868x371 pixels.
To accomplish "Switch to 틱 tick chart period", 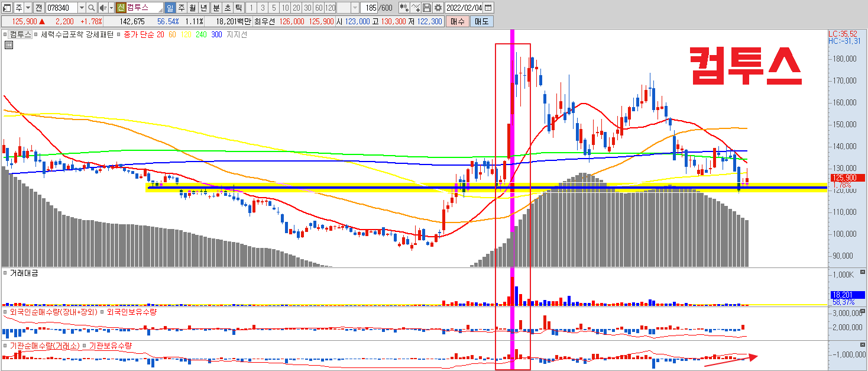I will point(239,8).
